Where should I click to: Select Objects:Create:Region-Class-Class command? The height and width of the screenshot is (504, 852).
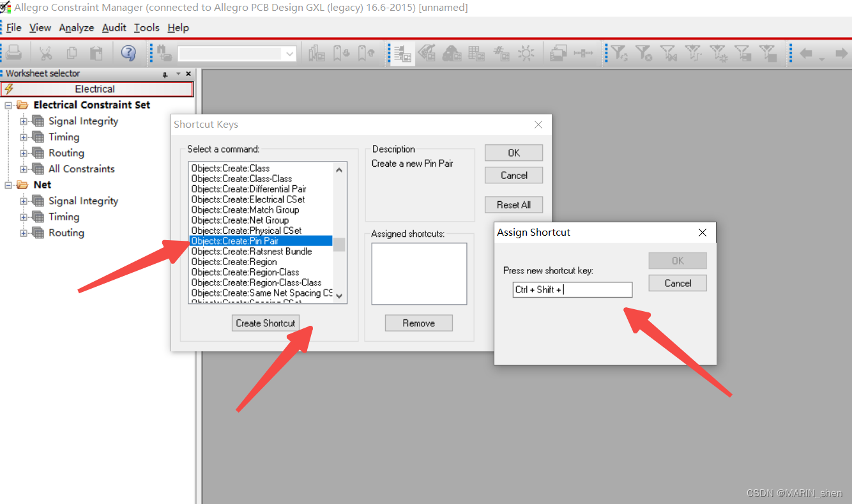coord(257,282)
